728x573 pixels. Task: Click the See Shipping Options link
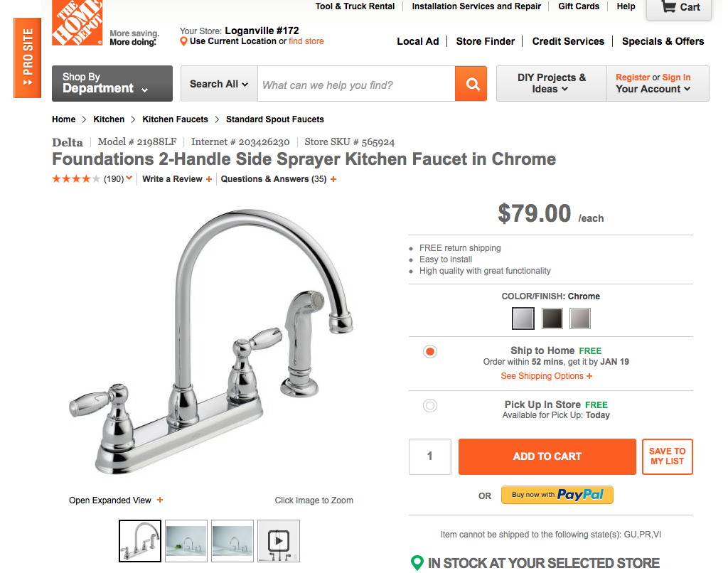[x=547, y=376]
